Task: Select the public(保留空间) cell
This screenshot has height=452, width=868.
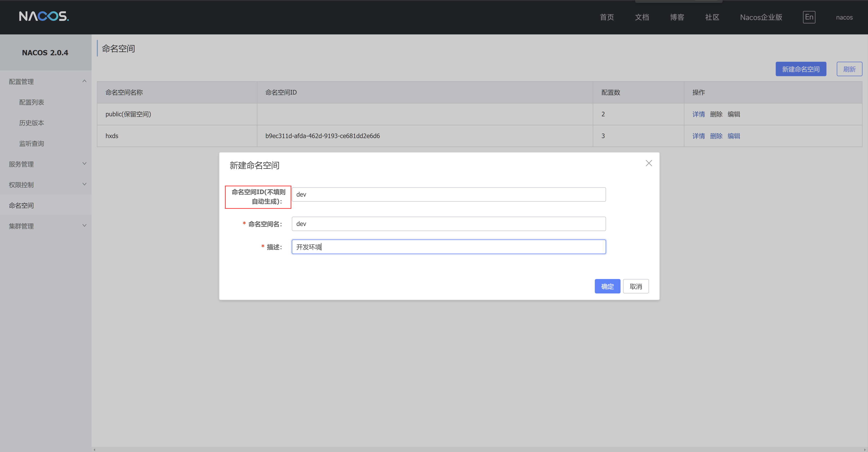Action: 177,114
